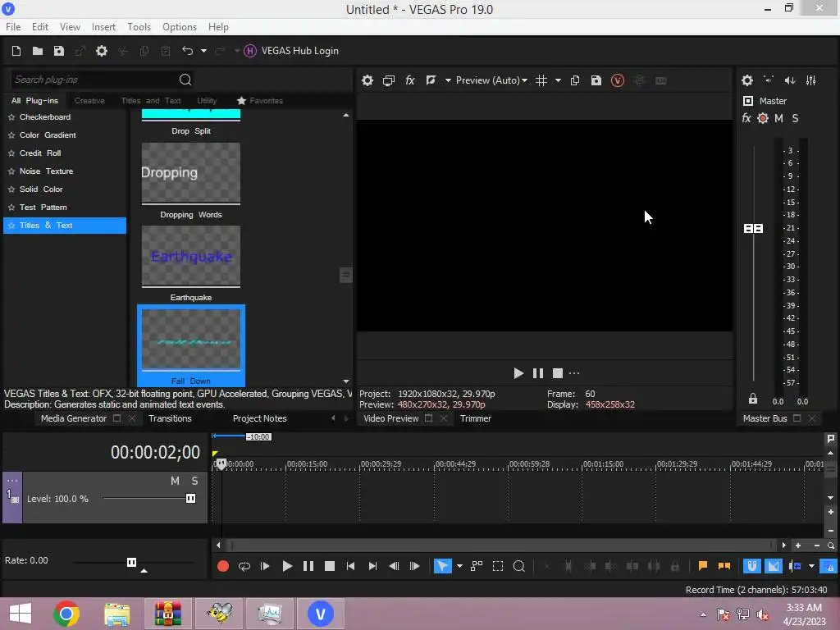Select Checkerboard in the generator list
This screenshot has width=840, height=630.
tap(45, 116)
